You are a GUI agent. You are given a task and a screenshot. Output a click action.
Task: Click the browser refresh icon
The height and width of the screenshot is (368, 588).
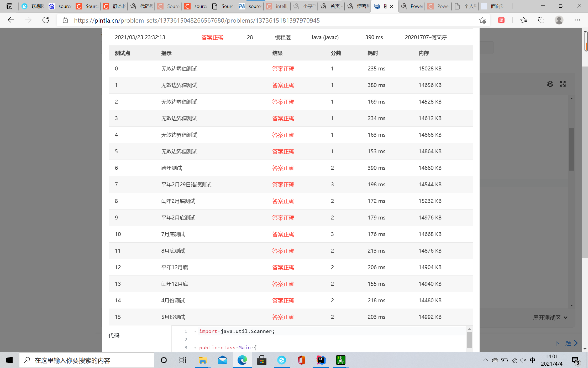(46, 20)
